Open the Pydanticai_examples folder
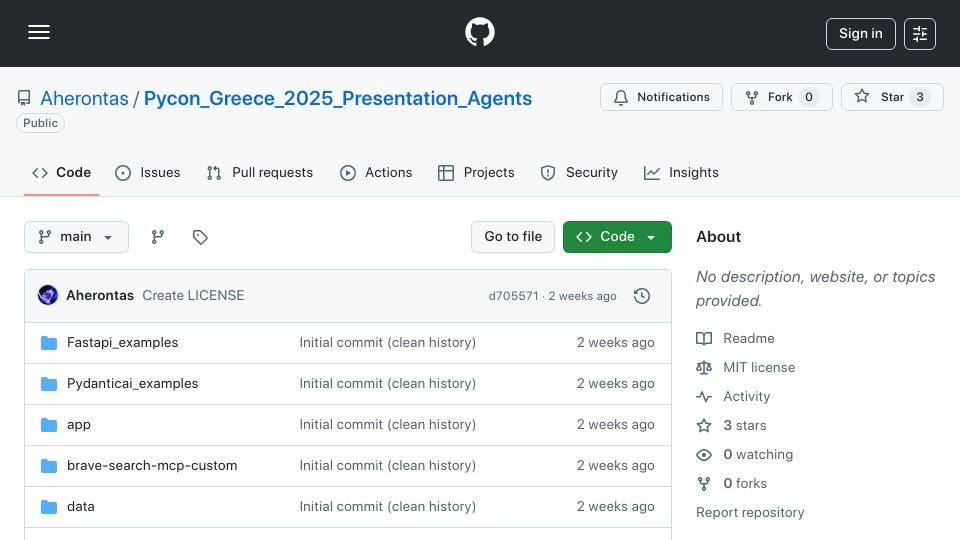 132,383
